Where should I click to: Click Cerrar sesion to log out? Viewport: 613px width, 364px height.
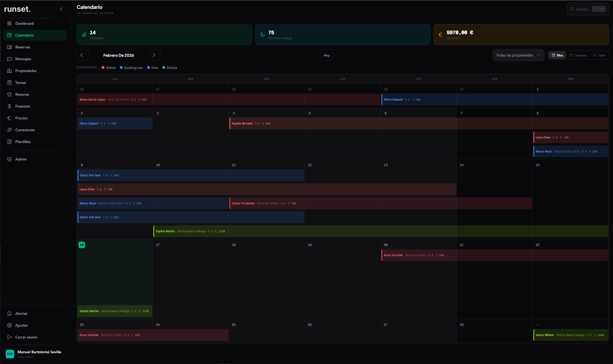point(26,337)
